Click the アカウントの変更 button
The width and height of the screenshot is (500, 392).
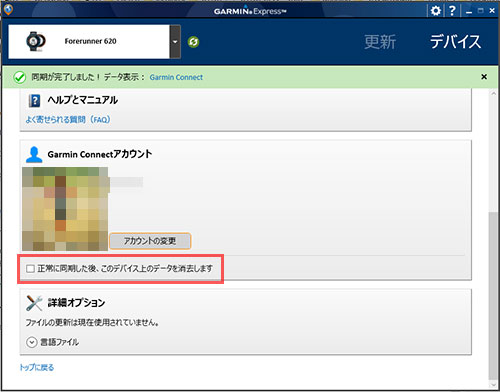point(150,241)
